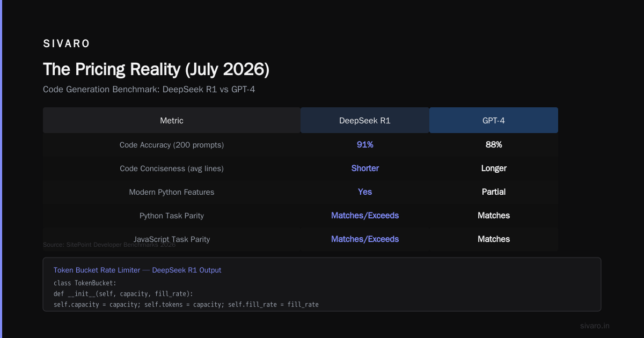Click 'Matches' in Python Task Parity row
This screenshot has width=644, height=338.
click(x=494, y=216)
